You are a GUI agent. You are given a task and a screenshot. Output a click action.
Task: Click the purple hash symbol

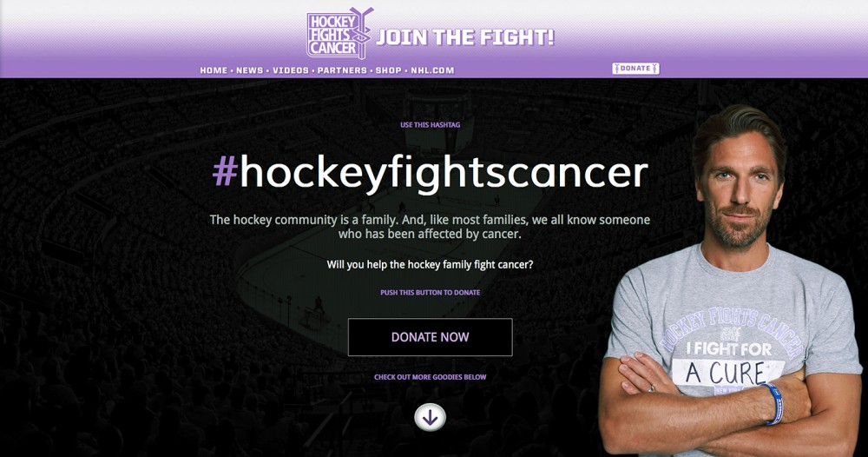pos(225,171)
